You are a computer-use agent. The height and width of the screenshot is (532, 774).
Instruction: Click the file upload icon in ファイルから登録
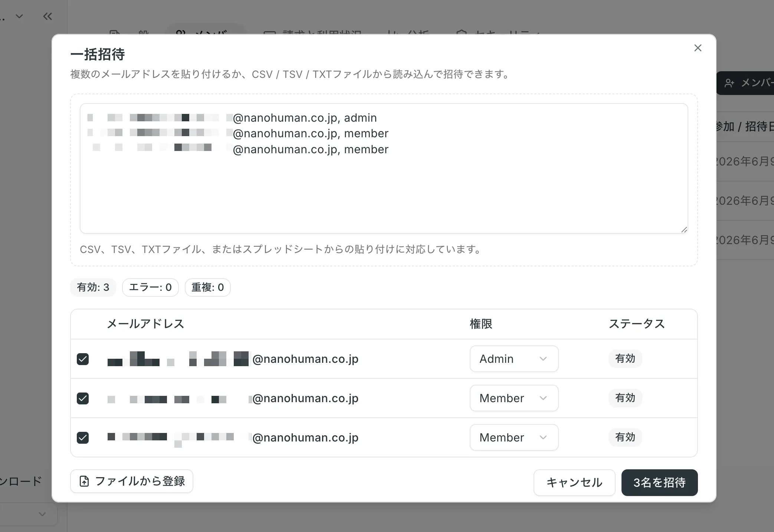pyautogui.click(x=84, y=481)
